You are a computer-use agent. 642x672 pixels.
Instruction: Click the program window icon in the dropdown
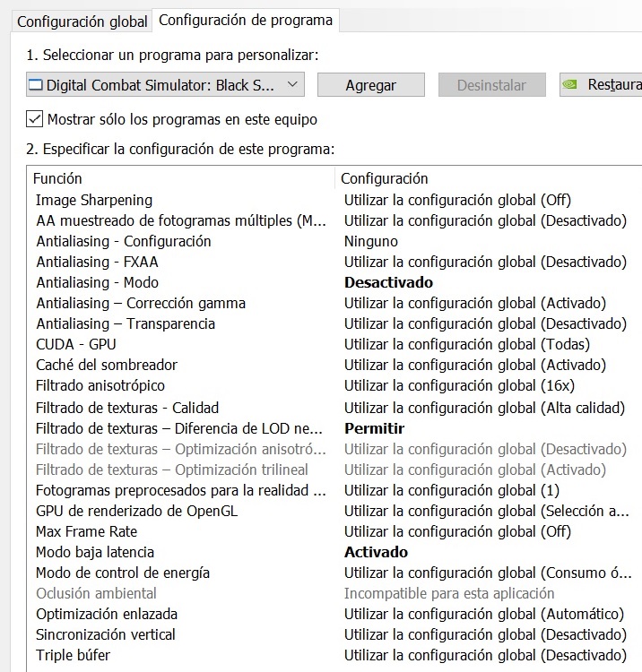pos(35,85)
